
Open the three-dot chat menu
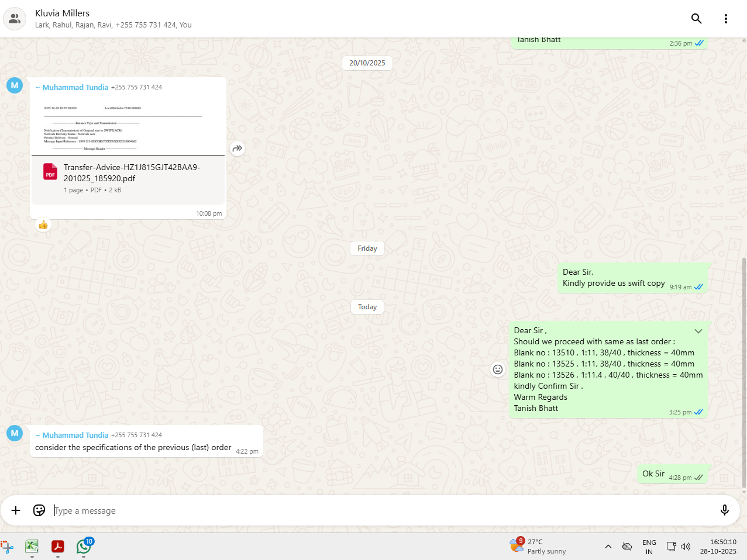coord(725,19)
